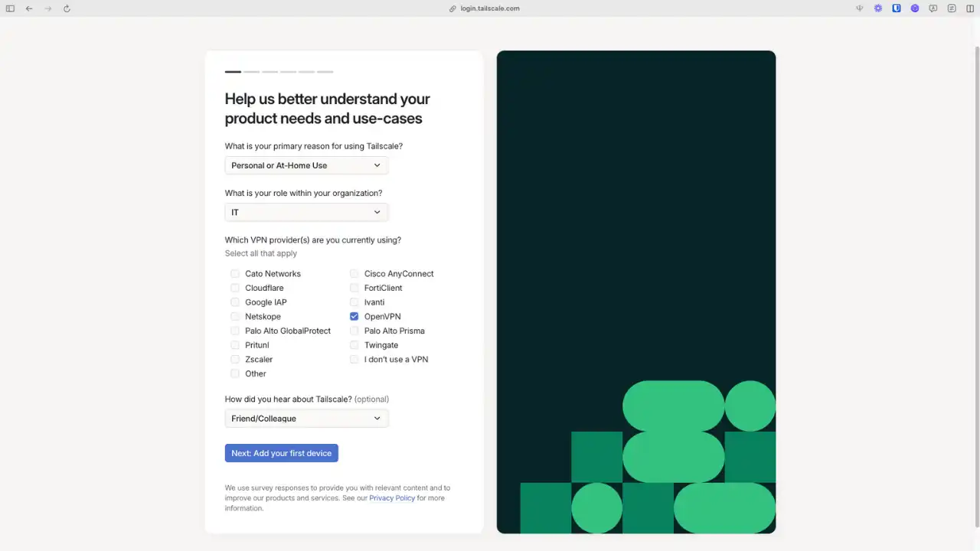Tick the "I don't use a VPN" box
Image resolution: width=980 pixels, height=551 pixels.
click(x=354, y=360)
